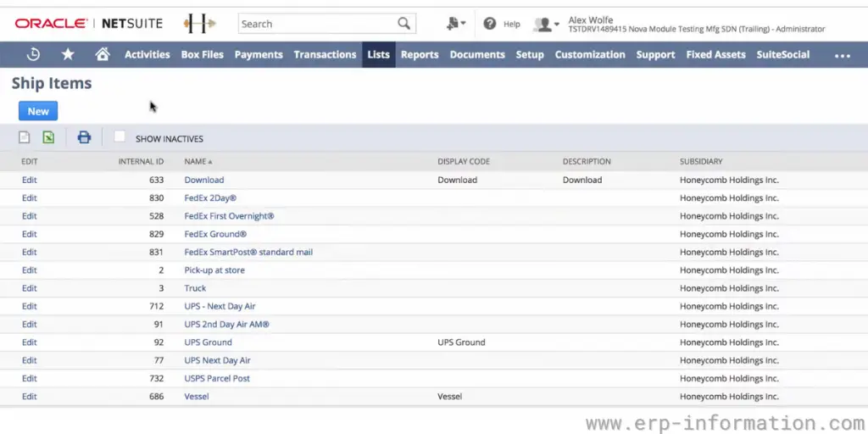Edit the UPS Ground ship item
The height and width of the screenshot is (434, 868).
pyautogui.click(x=30, y=342)
